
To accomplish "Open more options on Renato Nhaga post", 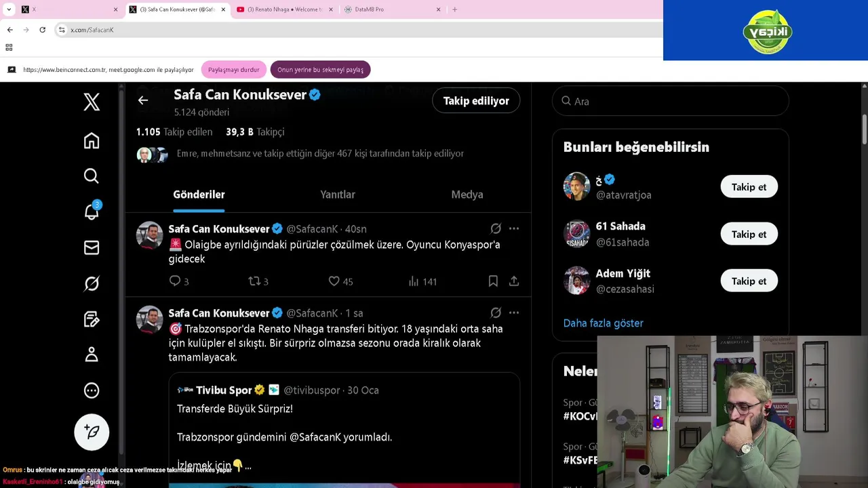I will point(514,313).
